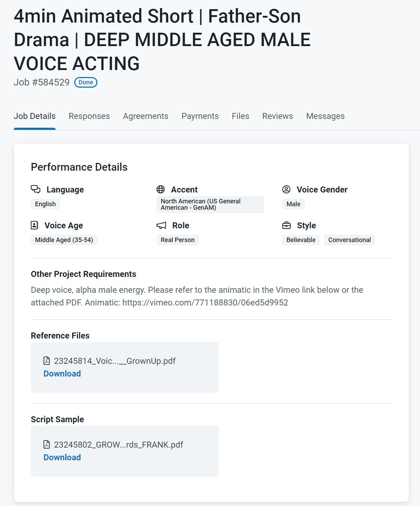The image size is (420, 506).
Task: Open the Files tab
Action: coord(241,116)
